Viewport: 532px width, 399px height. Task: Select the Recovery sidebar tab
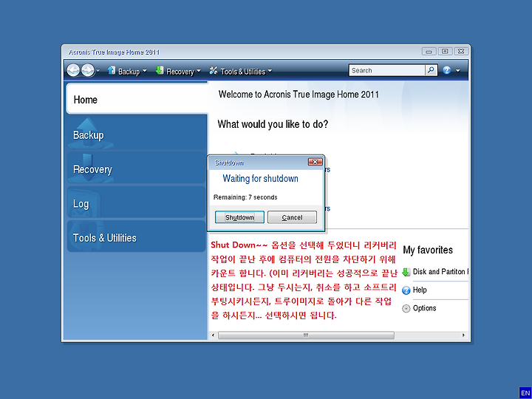click(x=137, y=168)
